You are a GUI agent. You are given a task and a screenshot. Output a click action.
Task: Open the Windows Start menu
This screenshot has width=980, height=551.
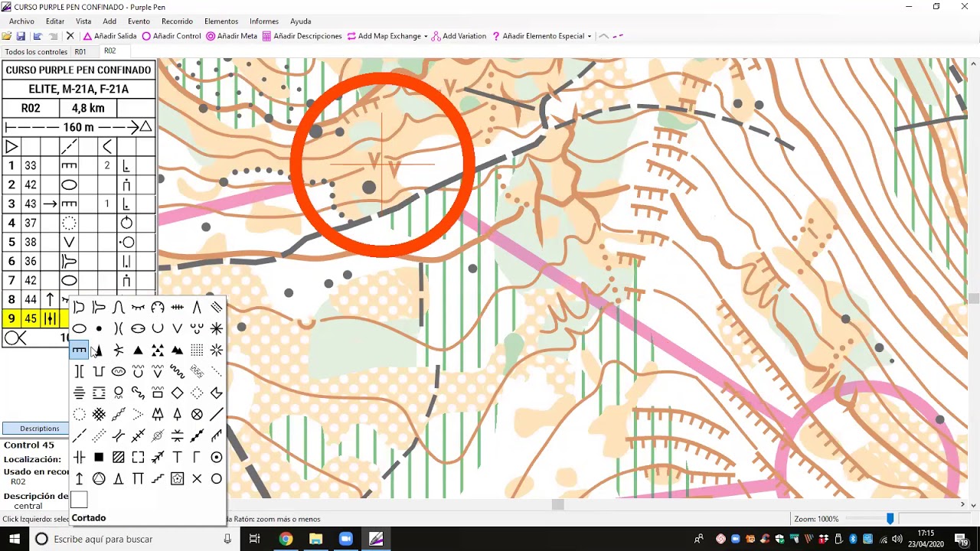pos(15,539)
